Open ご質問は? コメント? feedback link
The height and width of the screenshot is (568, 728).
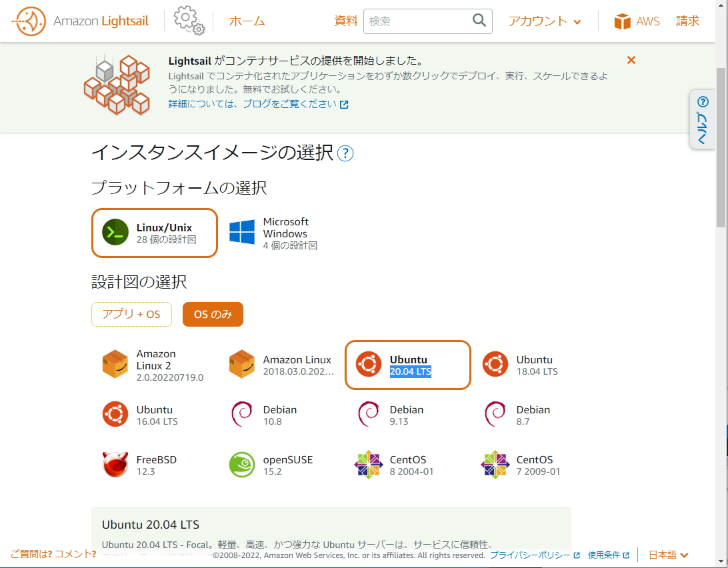(53, 554)
